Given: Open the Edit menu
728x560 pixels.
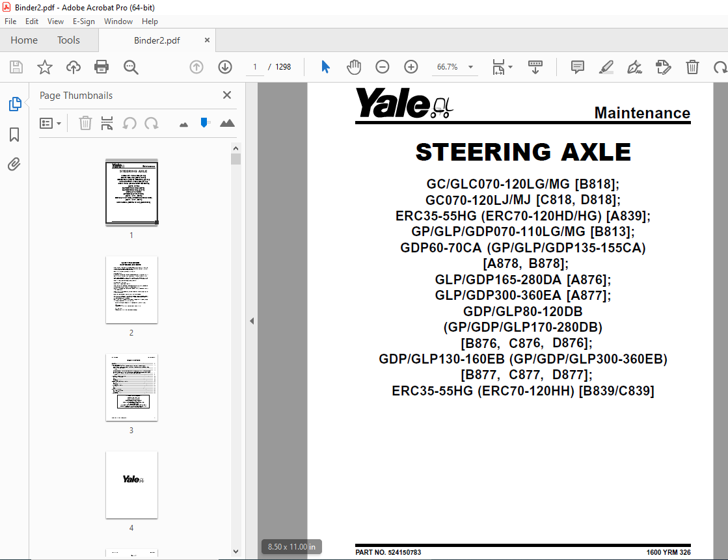Looking at the screenshot, I should tap(32, 21).
